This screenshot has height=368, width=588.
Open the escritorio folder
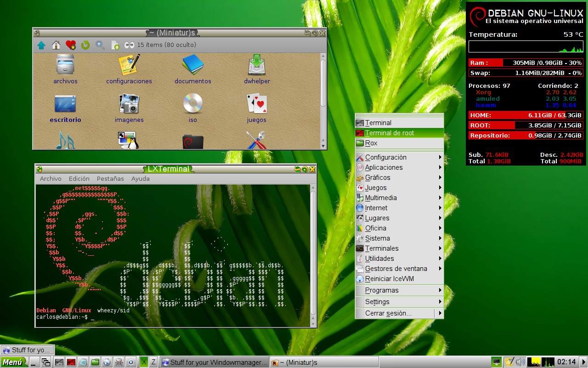pos(65,109)
